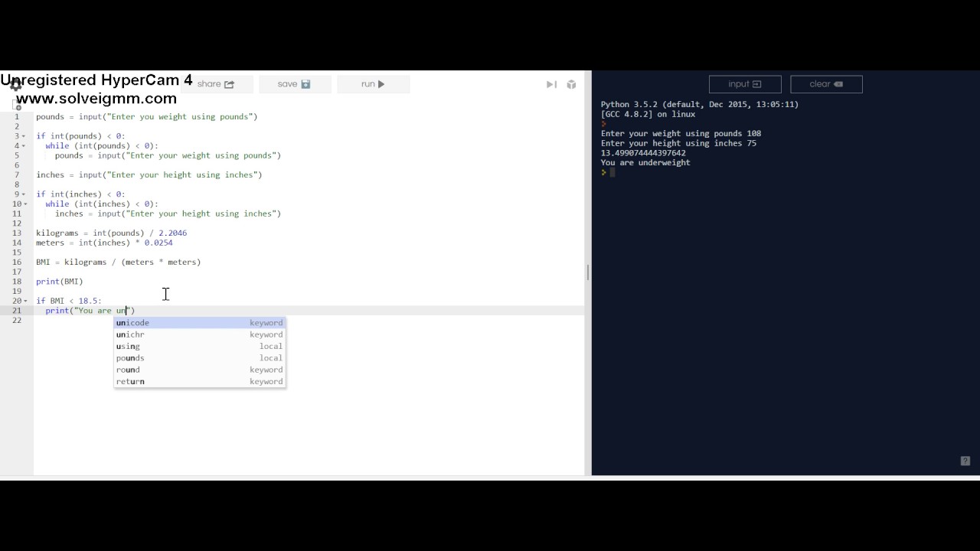Click line 21 'print("You are un")'
Image resolution: width=980 pixels, height=551 pixels.
(x=90, y=311)
